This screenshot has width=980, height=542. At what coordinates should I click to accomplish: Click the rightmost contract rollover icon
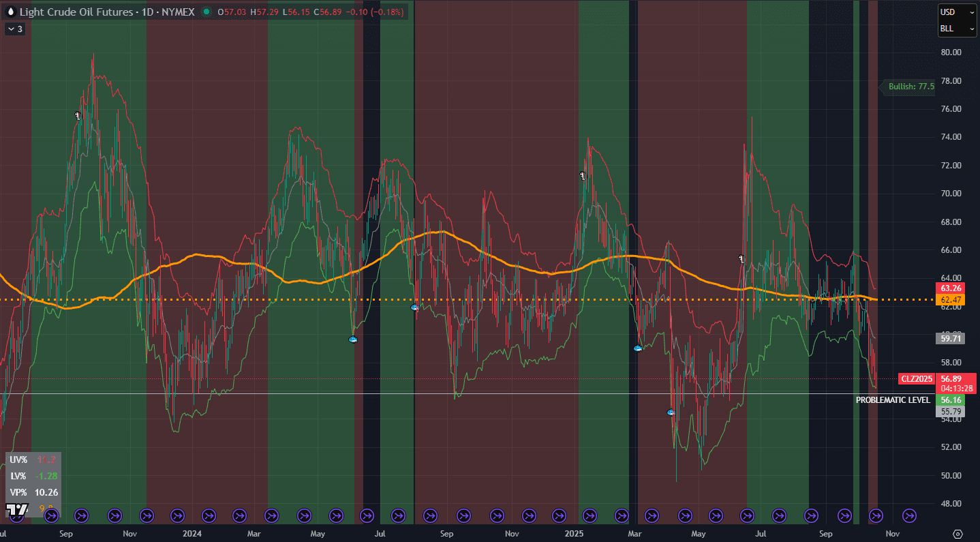(909, 515)
